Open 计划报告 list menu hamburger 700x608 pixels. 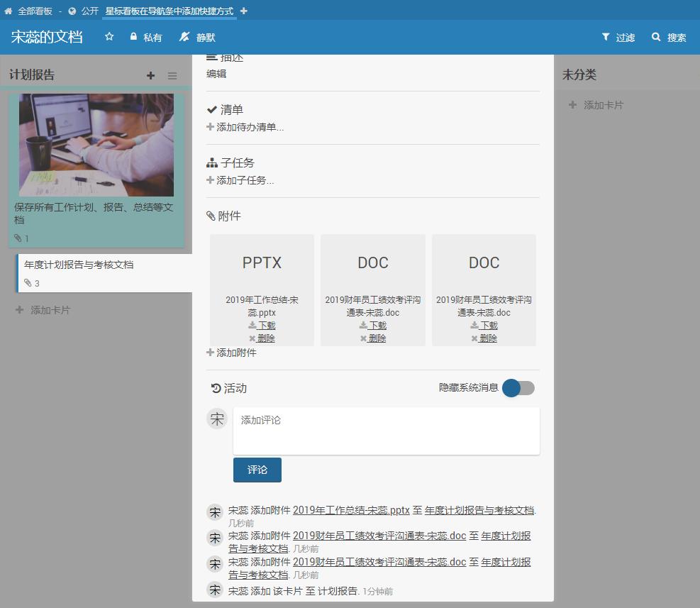point(172,75)
